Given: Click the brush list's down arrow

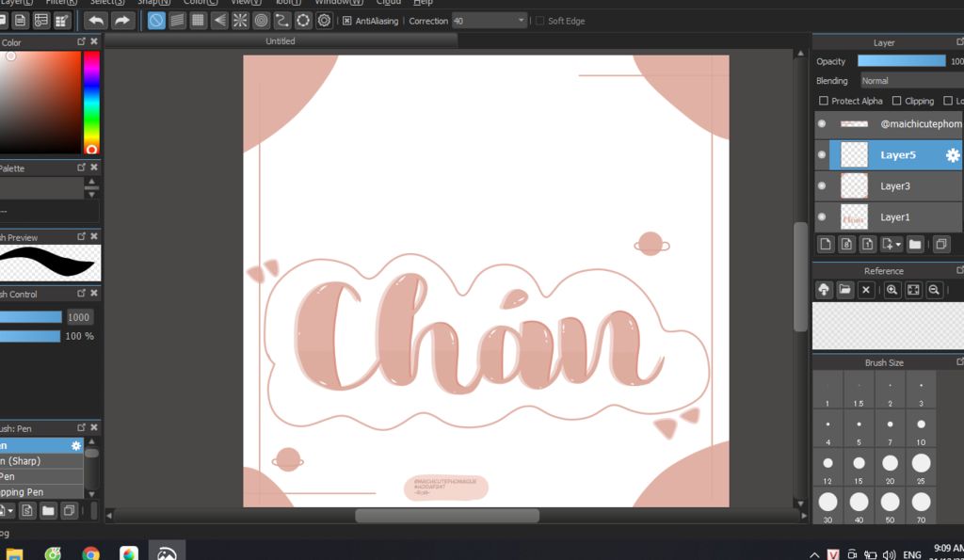Looking at the screenshot, I should click(91, 494).
